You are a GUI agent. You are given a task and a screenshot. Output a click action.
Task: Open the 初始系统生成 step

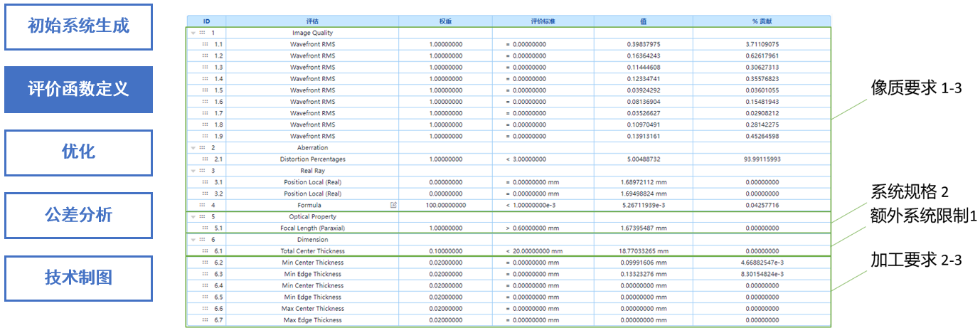point(78,27)
